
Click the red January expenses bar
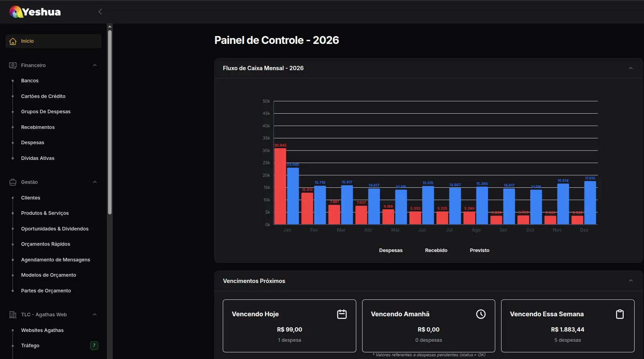click(280, 186)
